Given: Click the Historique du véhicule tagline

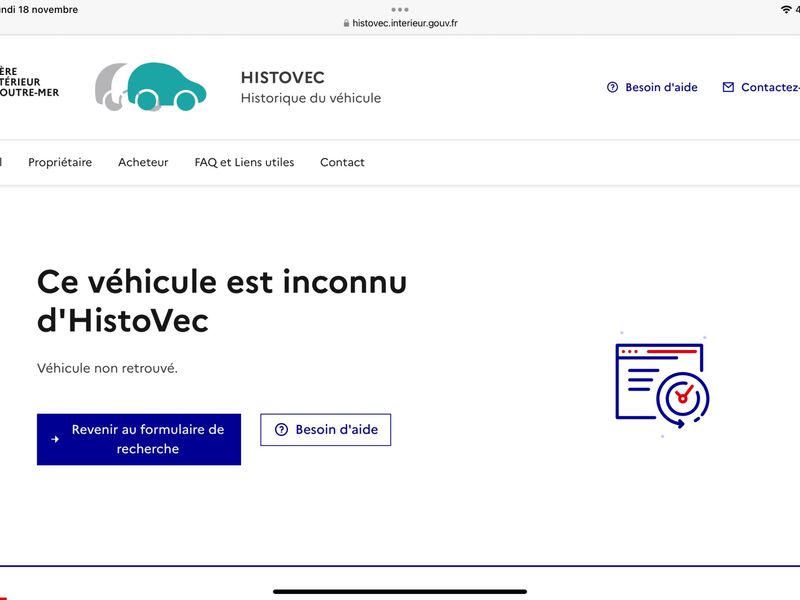Looking at the screenshot, I should (311, 98).
